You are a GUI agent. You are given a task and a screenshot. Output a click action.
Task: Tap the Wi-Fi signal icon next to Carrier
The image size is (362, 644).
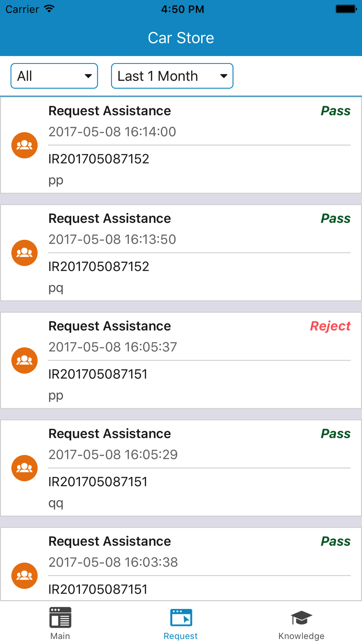49,9
